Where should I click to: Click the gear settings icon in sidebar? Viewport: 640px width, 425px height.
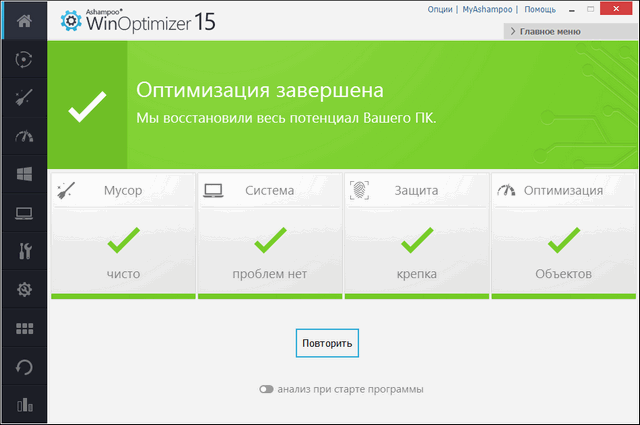coord(24,290)
